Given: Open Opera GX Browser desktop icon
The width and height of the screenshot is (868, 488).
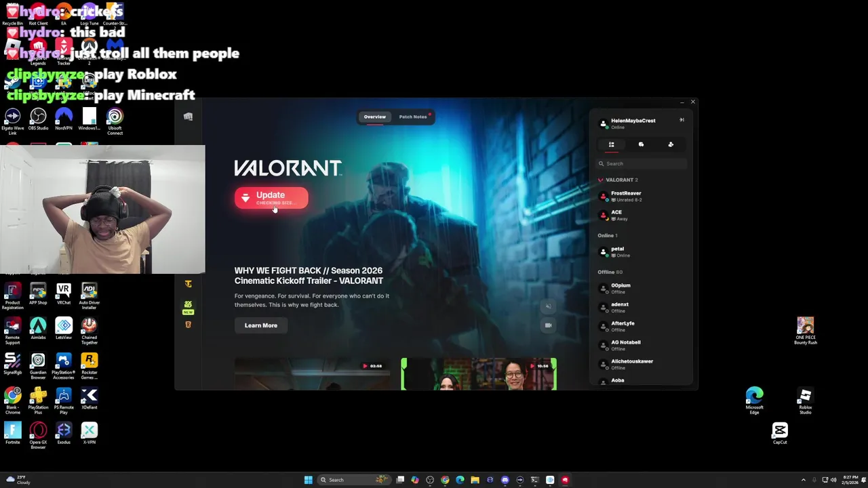Looking at the screenshot, I should click(x=38, y=436).
